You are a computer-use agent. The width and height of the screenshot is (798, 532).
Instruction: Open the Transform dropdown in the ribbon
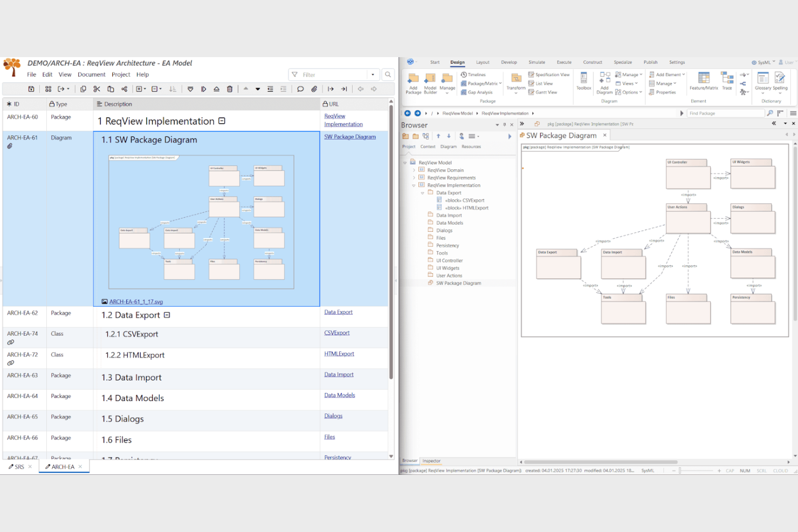tap(516, 84)
